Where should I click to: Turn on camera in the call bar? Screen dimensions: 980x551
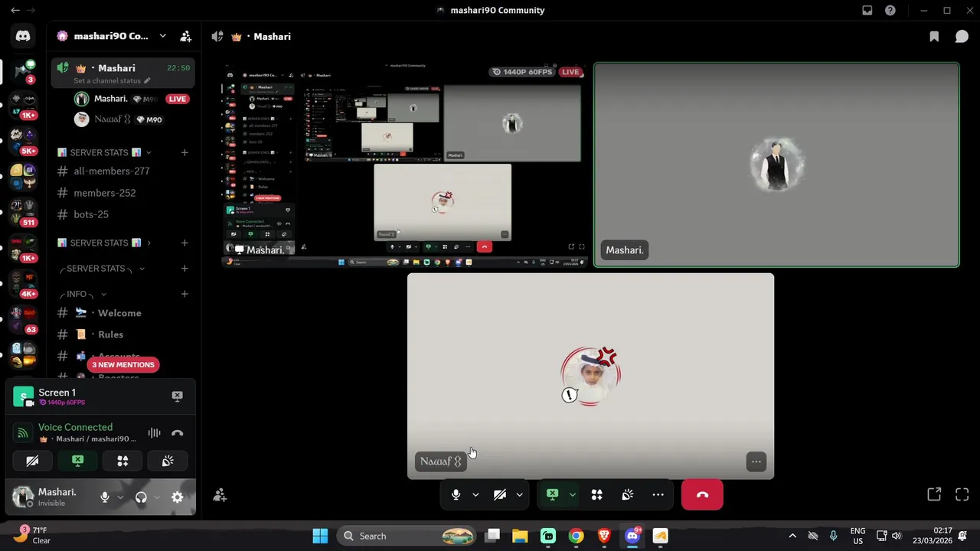(499, 495)
